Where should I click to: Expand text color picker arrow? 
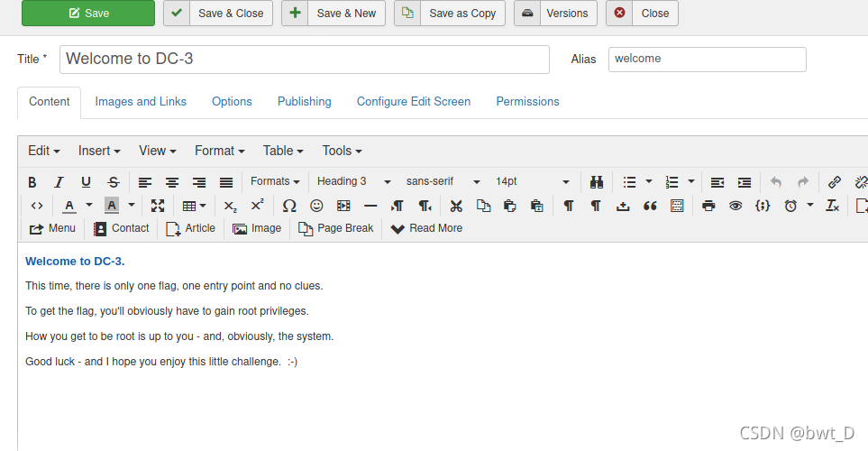pos(89,206)
